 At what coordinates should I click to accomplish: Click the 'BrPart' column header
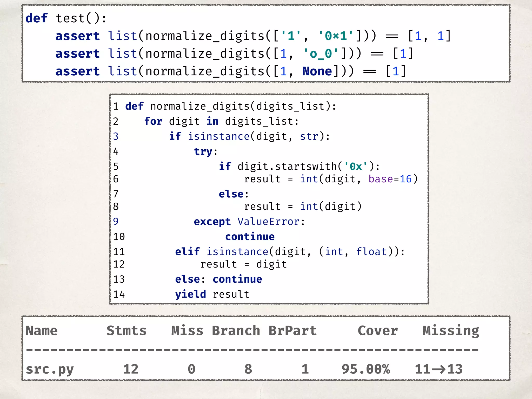pos(293,331)
